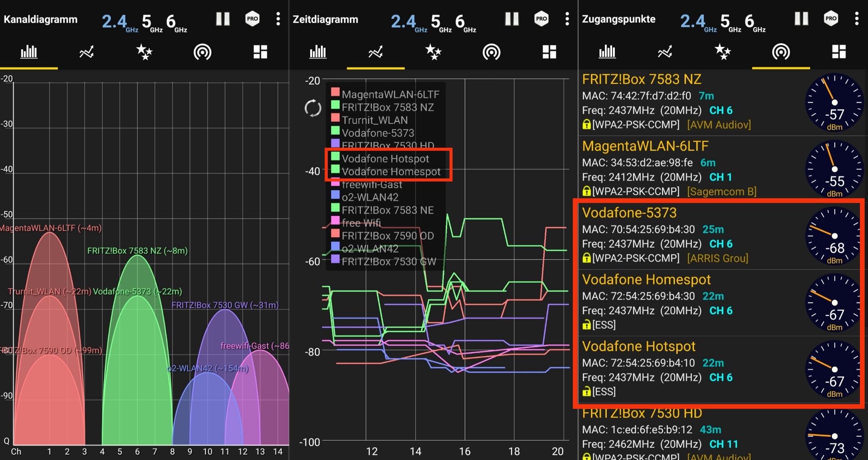Select access points tab in Zugangspunkte panel
Viewport: 868px width, 460px height.
[x=781, y=52]
